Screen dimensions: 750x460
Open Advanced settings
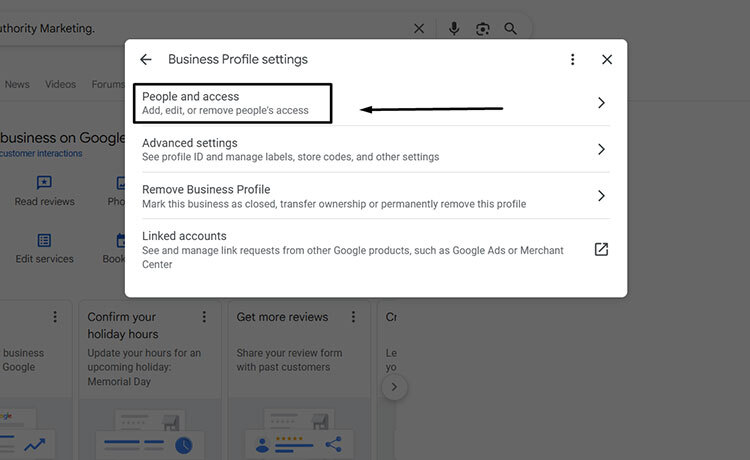pos(375,149)
